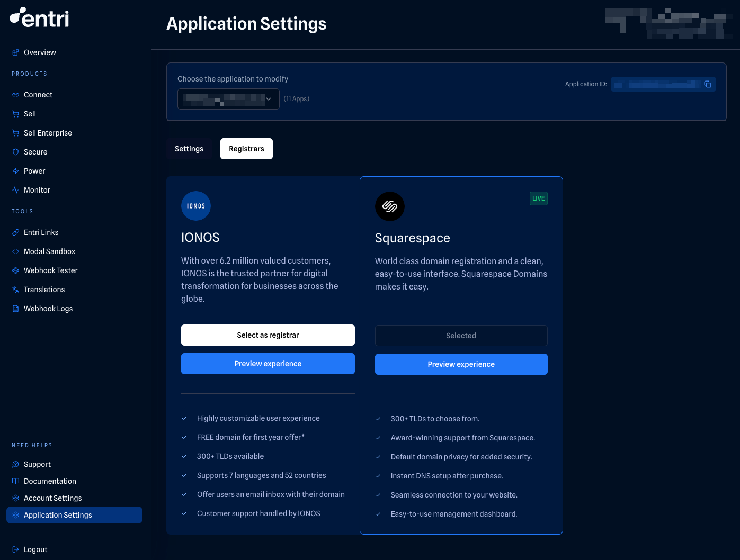
Task: Click the Power lightning bolt icon
Action: 16,171
